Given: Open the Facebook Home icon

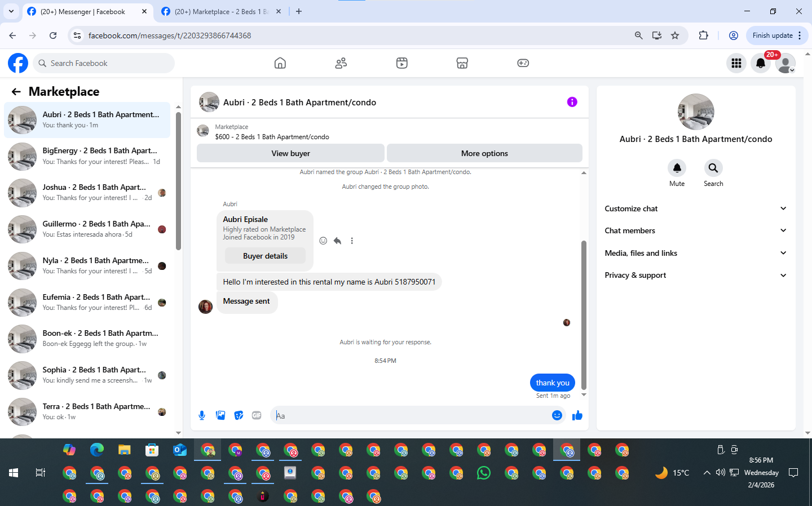Looking at the screenshot, I should [280, 63].
